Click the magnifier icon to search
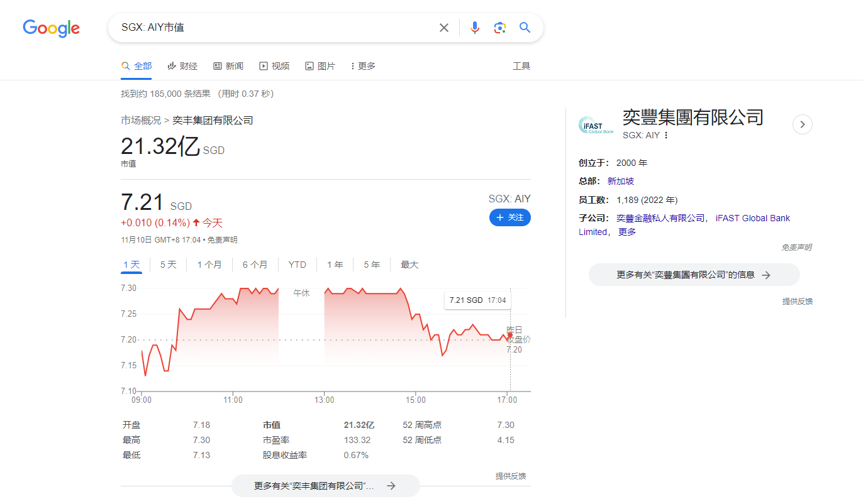863x504 pixels. coord(525,27)
